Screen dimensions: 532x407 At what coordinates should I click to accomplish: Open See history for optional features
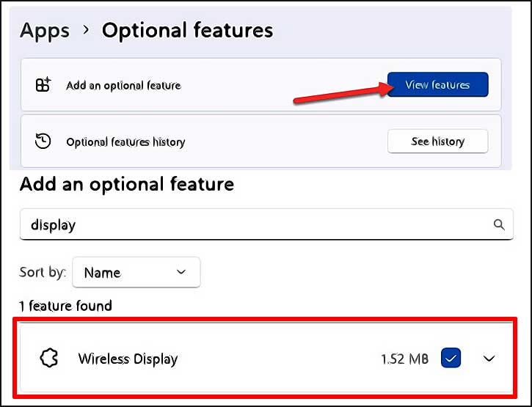tap(437, 141)
